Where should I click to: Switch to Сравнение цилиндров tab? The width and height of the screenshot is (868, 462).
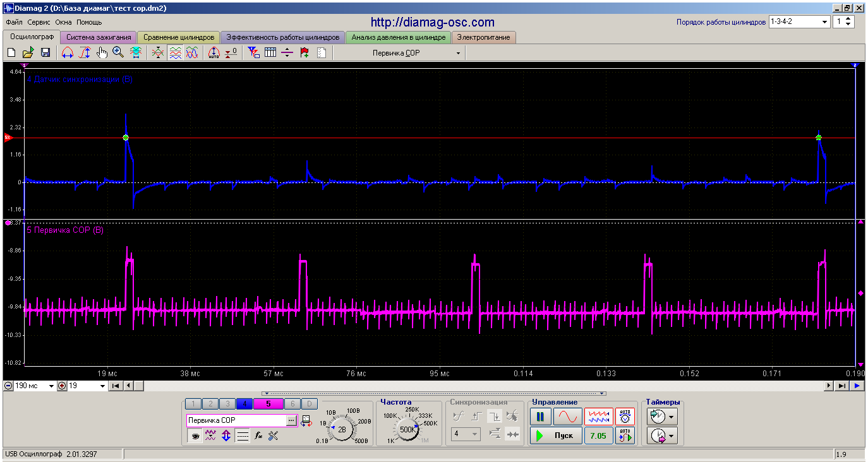click(x=179, y=37)
